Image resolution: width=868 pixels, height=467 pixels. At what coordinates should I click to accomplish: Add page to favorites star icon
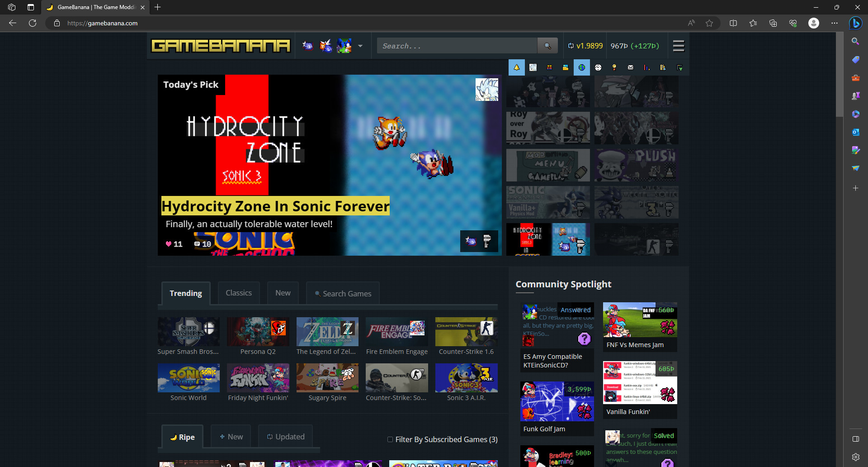[x=709, y=23]
